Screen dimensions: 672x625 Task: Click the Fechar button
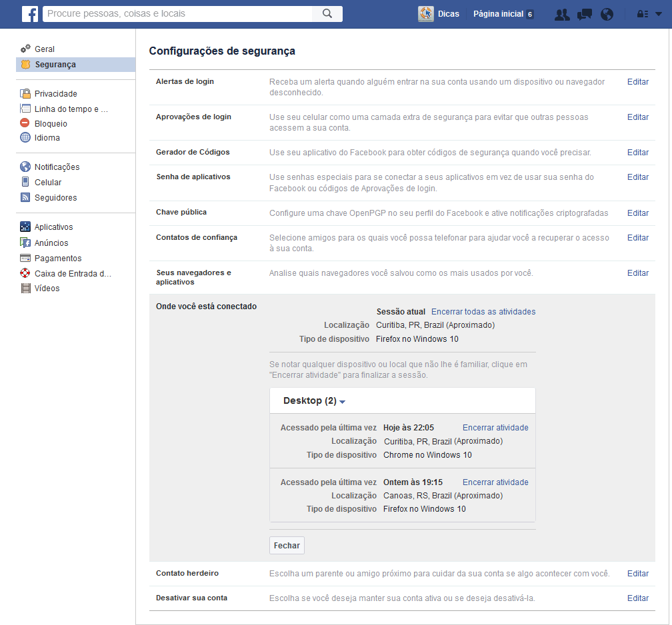point(287,545)
